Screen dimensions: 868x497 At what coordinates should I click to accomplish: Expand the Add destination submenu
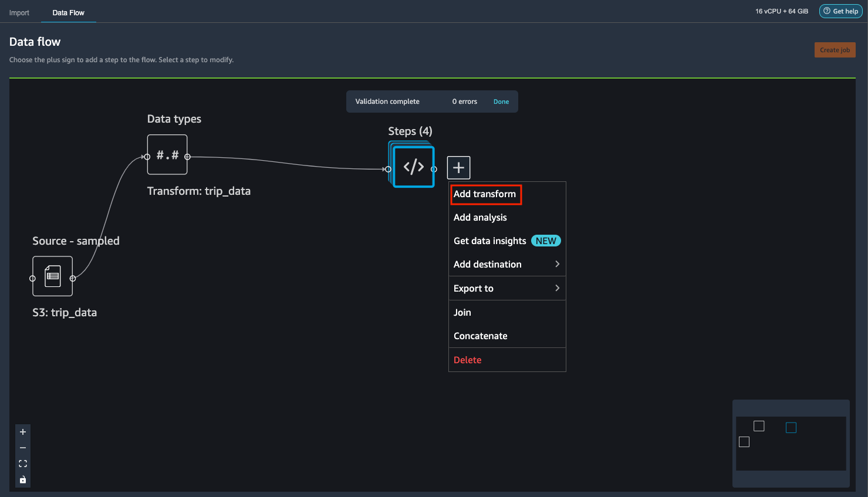[x=507, y=264]
